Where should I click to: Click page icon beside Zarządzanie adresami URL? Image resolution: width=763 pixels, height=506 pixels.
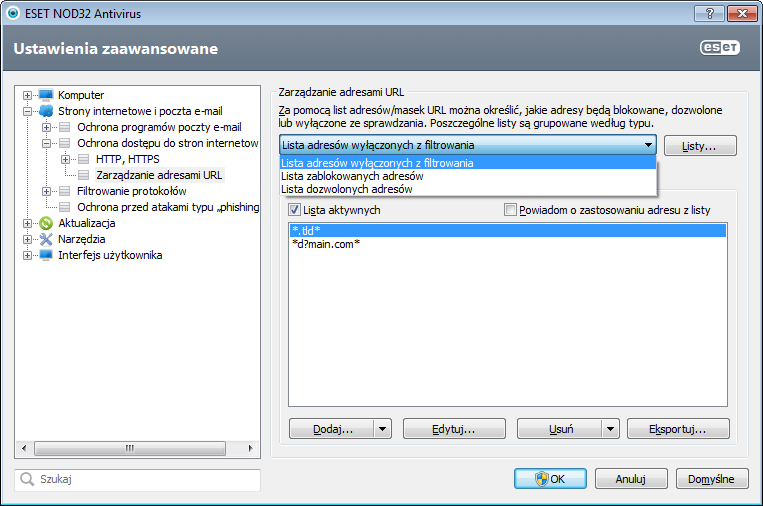[x=84, y=175]
